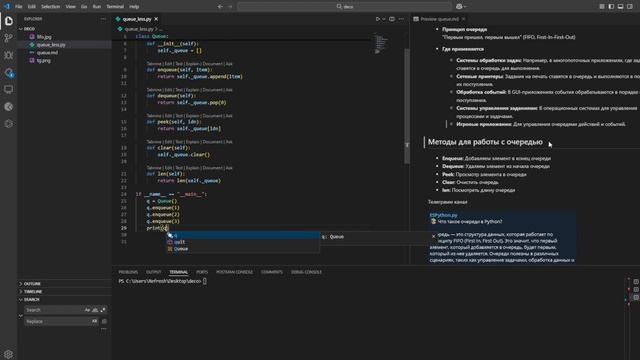Close the queue_less.py editor tab
This screenshot has width=640, height=360.
click(x=156, y=19)
